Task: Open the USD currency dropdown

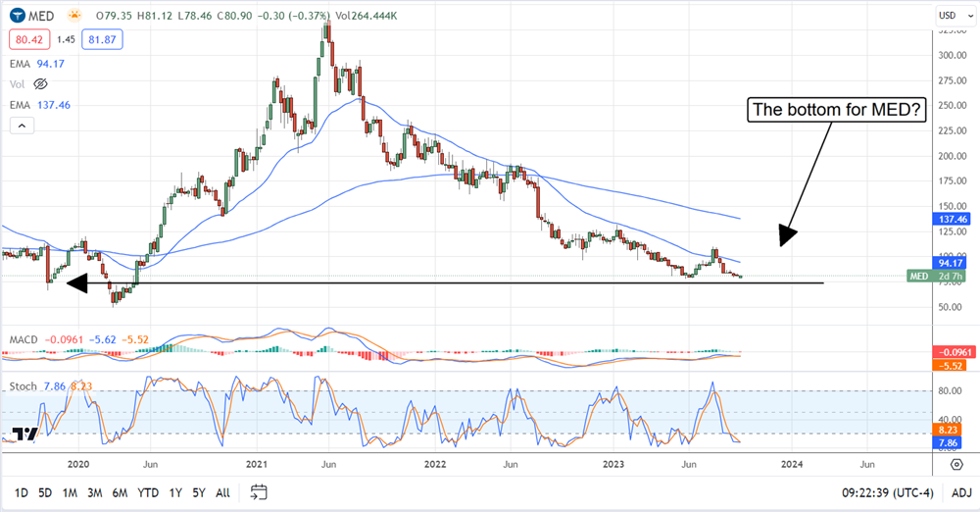Action: point(947,16)
